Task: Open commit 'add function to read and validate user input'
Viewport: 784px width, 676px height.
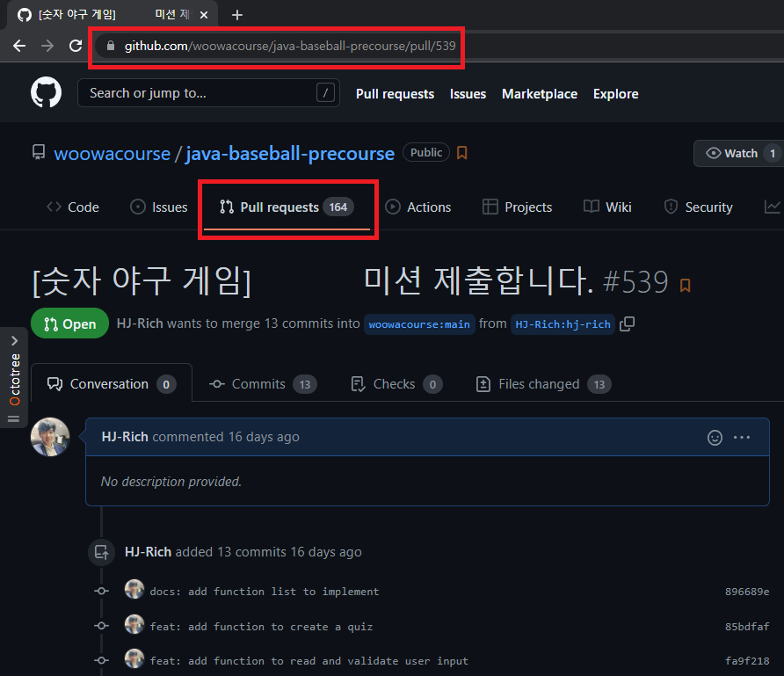Action: tap(309, 661)
